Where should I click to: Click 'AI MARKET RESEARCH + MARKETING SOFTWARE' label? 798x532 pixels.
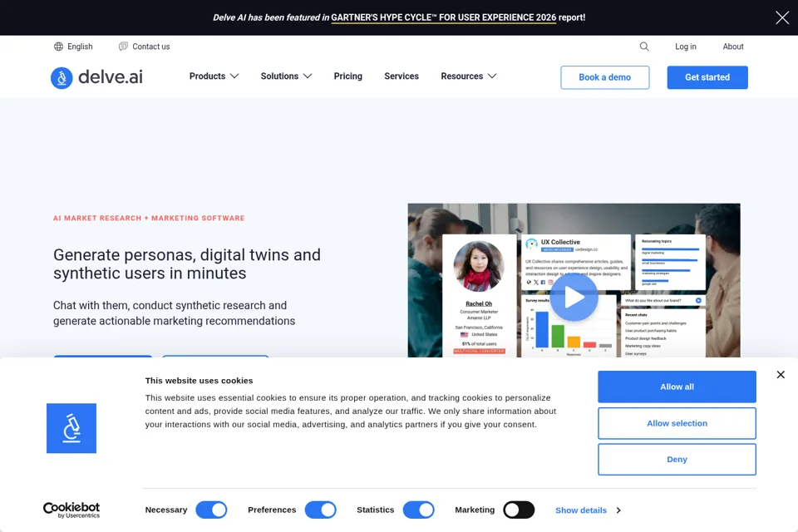149,218
